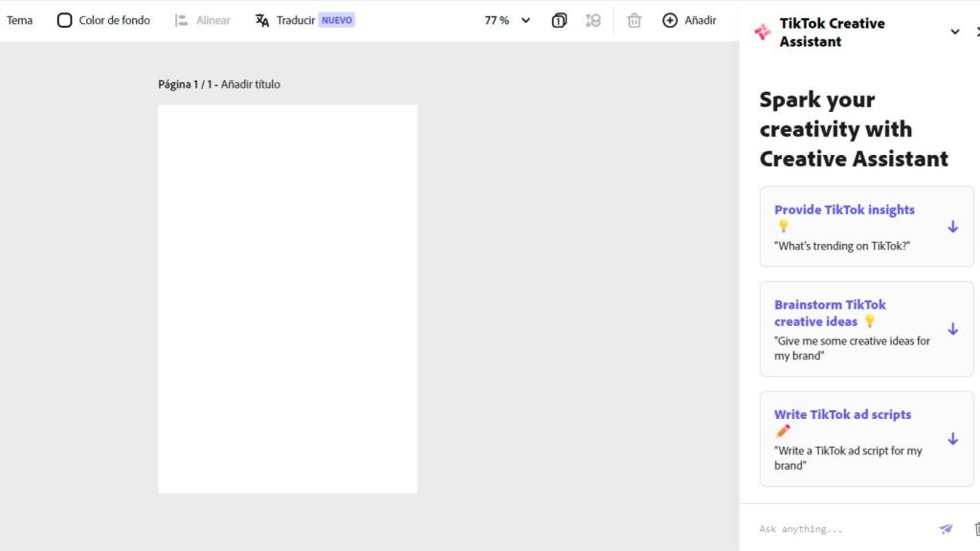This screenshot has height=551, width=980.
Task: Select Provide TikTok insights card title
Action: (x=844, y=209)
